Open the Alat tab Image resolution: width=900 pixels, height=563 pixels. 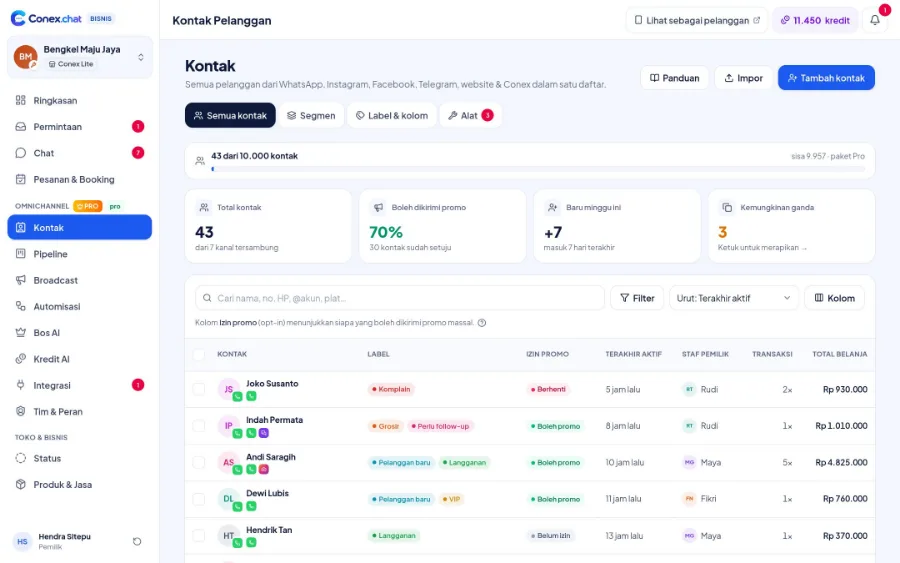pos(471,115)
